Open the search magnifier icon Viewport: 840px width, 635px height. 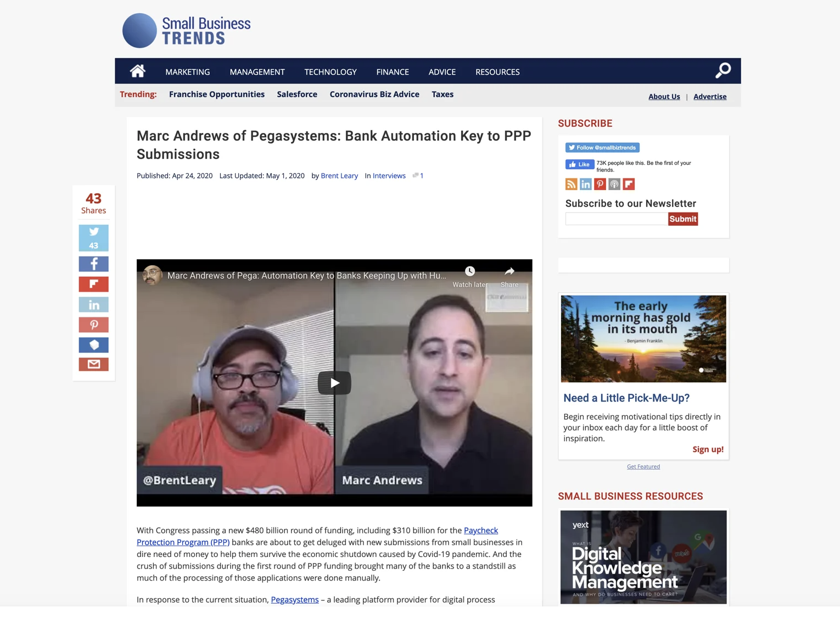723,71
